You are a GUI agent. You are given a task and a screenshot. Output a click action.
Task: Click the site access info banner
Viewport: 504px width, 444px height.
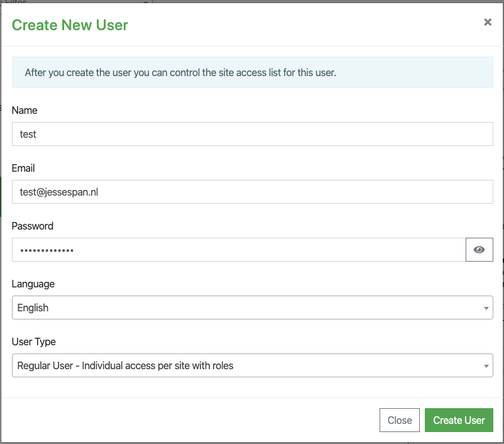(x=253, y=72)
